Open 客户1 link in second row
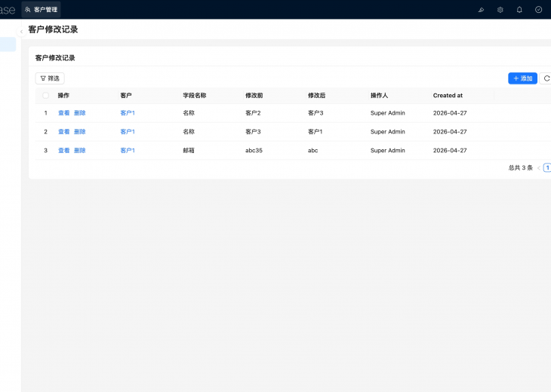Image resolution: width=551 pixels, height=392 pixels. click(x=128, y=132)
